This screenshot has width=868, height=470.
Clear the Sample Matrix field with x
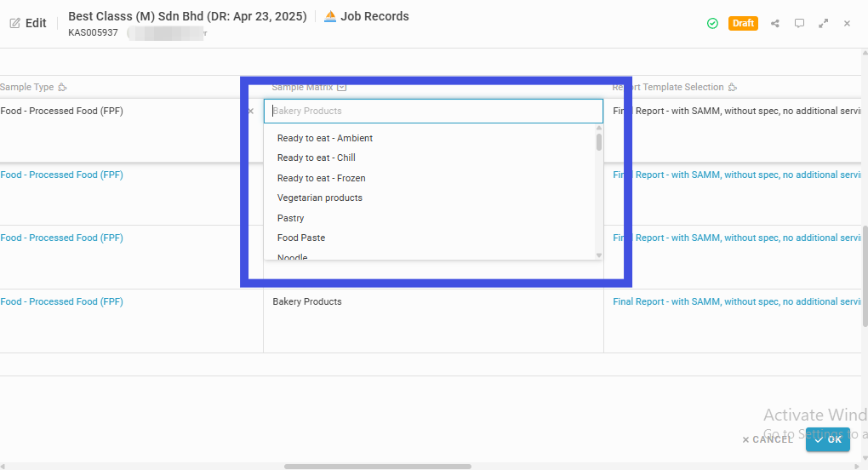tap(251, 112)
